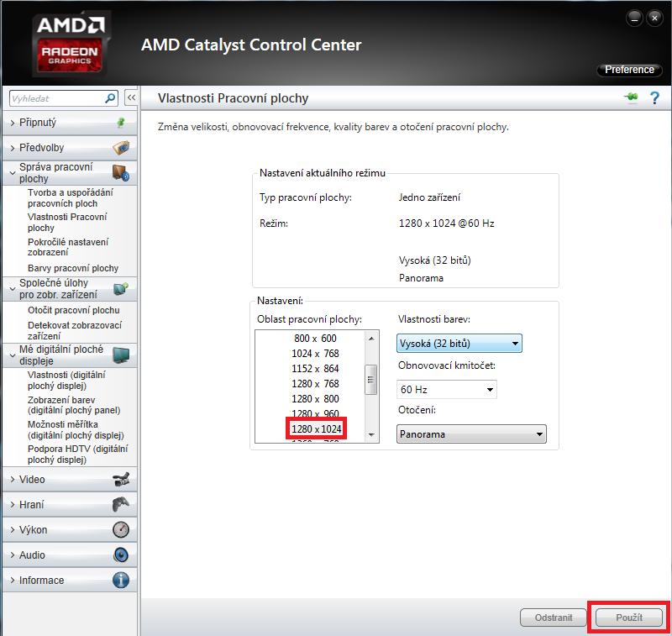Click the resolution list scroll up arrow

click(x=371, y=339)
